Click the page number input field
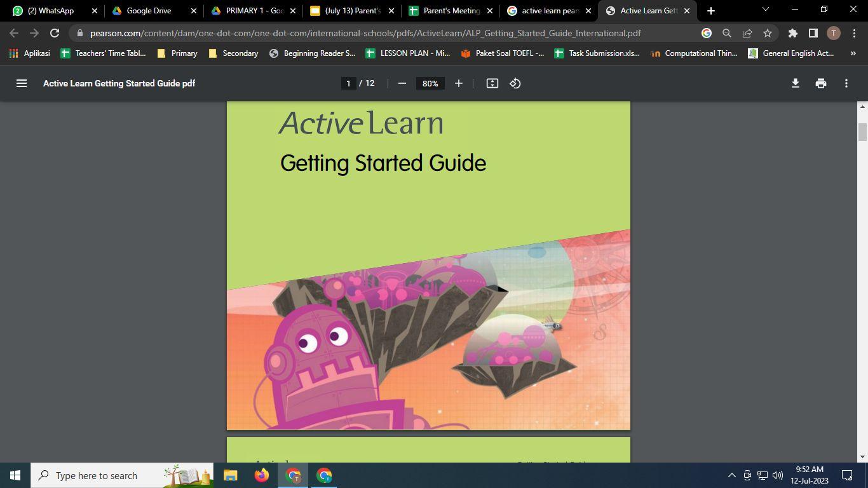 [348, 83]
